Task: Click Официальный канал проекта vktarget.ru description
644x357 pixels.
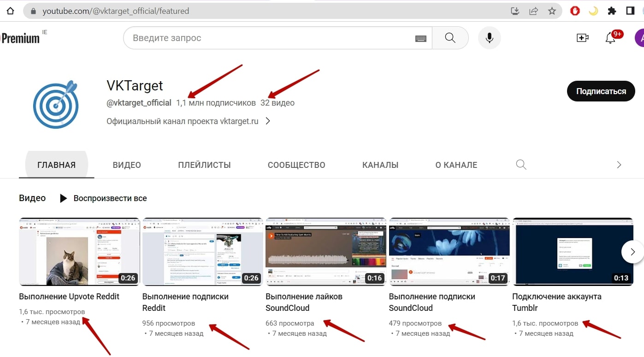Action: point(183,121)
